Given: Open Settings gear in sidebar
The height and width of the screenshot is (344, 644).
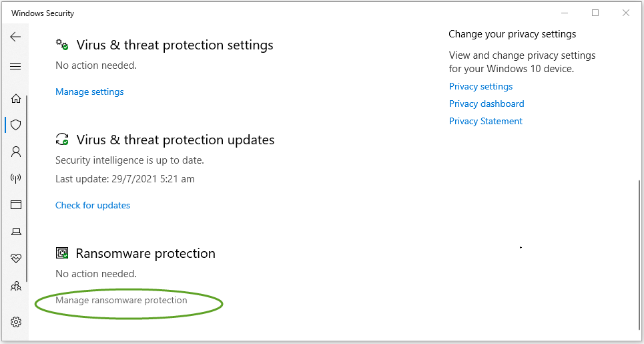Looking at the screenshot, I should pos(16,322).
